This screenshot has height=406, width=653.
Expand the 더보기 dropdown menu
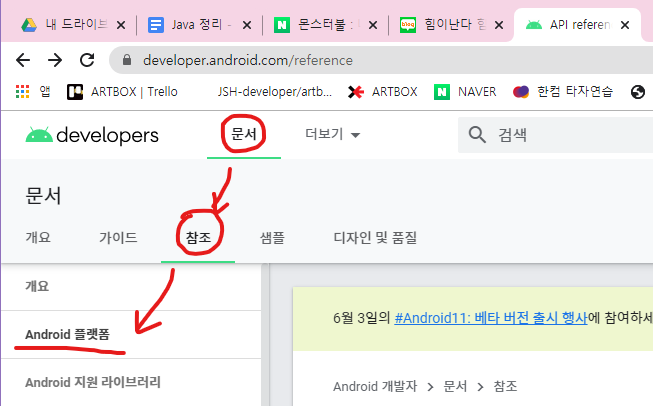[x=332, y=135]
